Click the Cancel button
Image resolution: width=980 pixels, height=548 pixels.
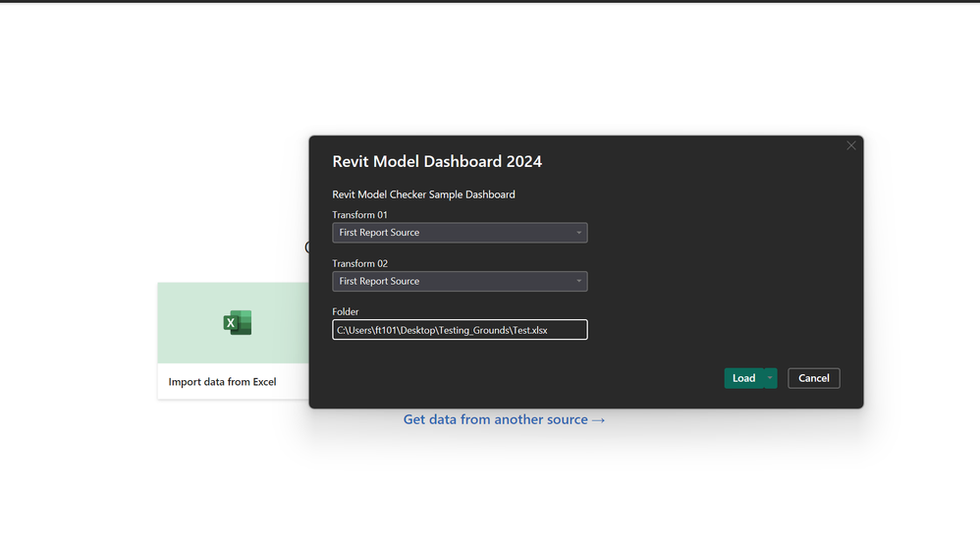coord(814,378)
